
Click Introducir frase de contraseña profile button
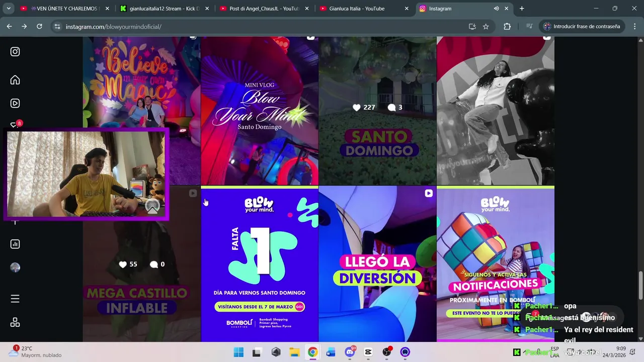582,27
